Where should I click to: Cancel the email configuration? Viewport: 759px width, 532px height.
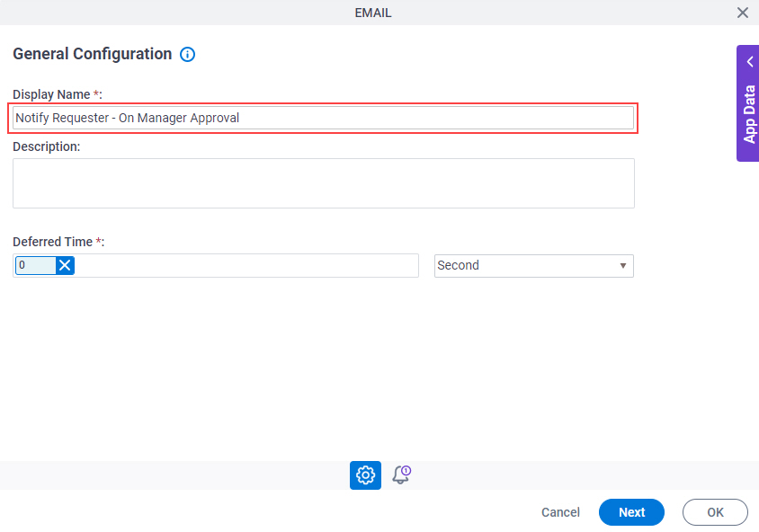coord(560,512)
